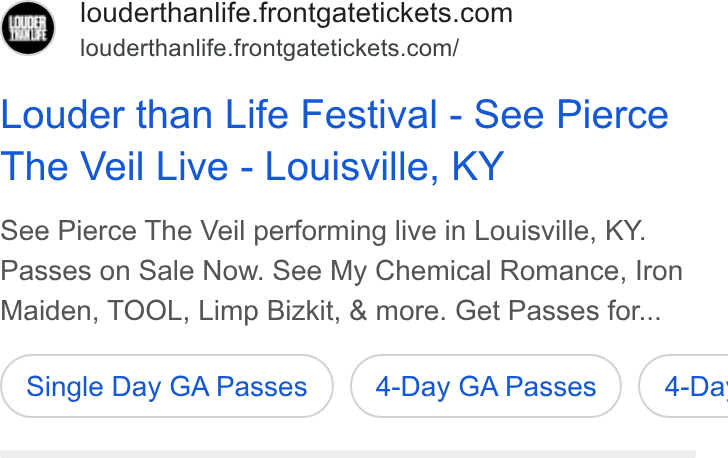Click the gray divider bar below the chips
The width and height of the screenshot is (728, 458).
348,454
